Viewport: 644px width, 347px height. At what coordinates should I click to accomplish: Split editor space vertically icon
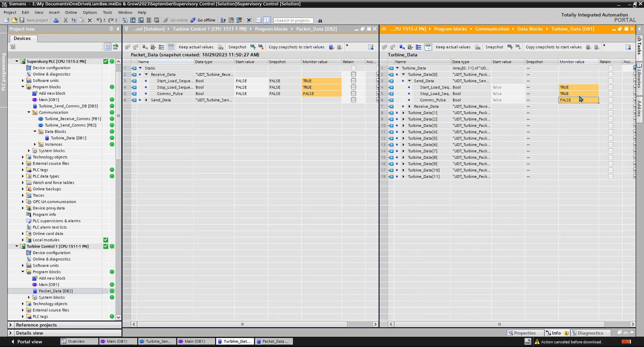267,20
